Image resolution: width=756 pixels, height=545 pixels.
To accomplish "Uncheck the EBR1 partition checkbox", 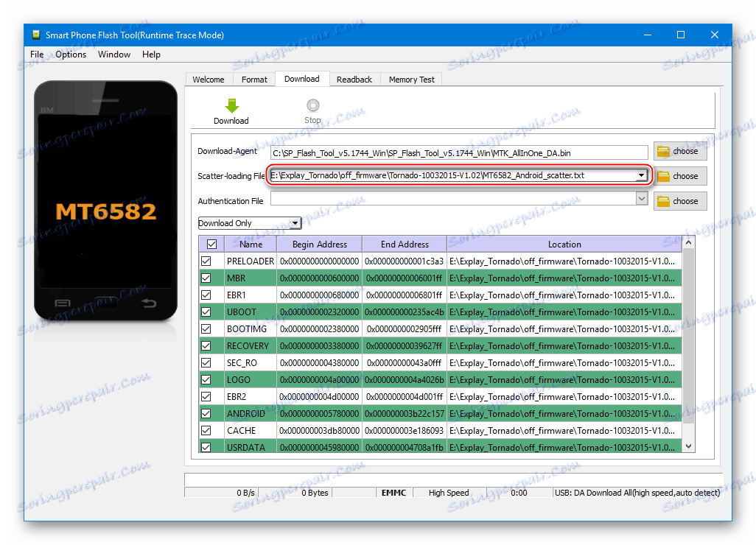I will tap(206, 295).
